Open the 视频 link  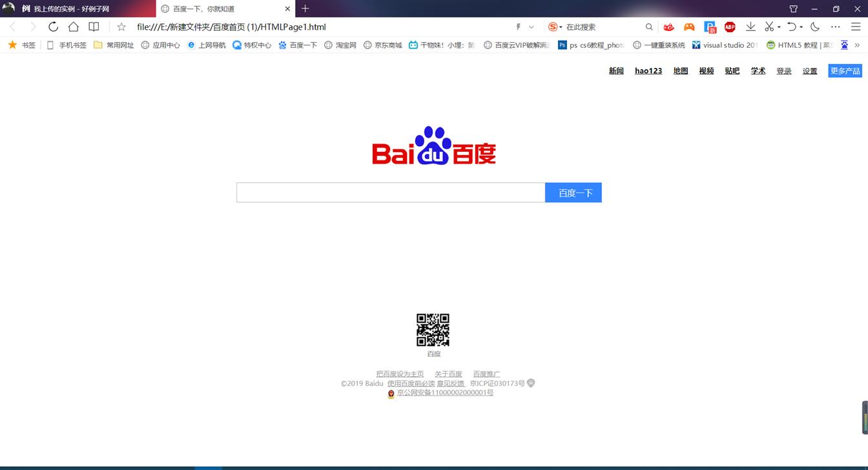pyautogui.click(x=707, y=71)
